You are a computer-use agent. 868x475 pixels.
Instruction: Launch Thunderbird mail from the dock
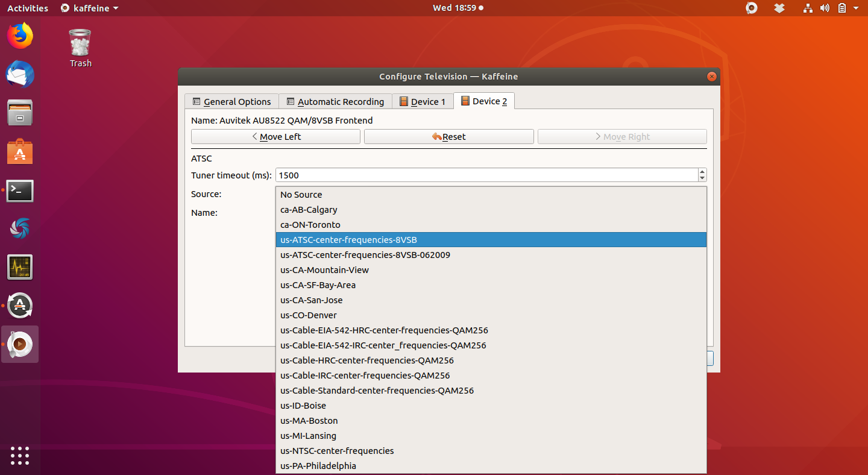click(20, 75)
